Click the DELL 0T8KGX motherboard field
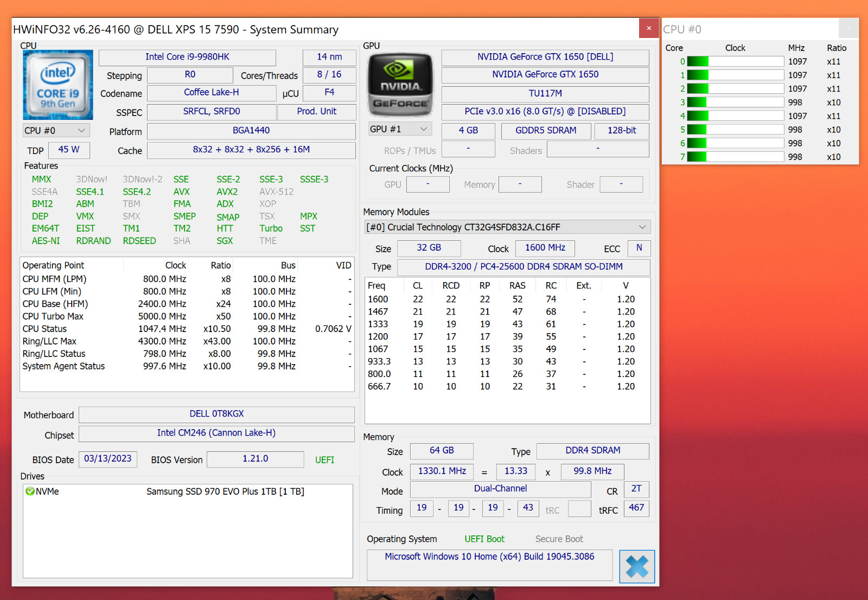Image resolution: width=868 pixels, height=600 pixels. click(216, 414)
